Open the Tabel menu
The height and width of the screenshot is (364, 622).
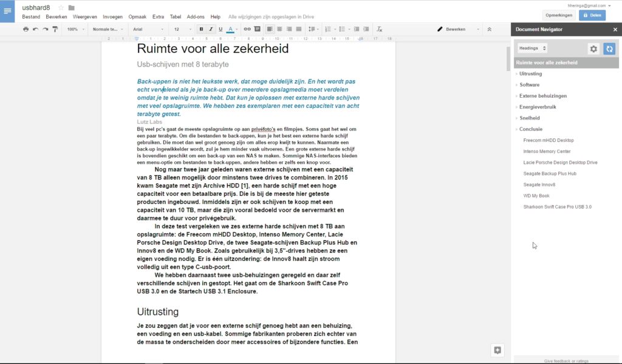click(x=176, y=17)
